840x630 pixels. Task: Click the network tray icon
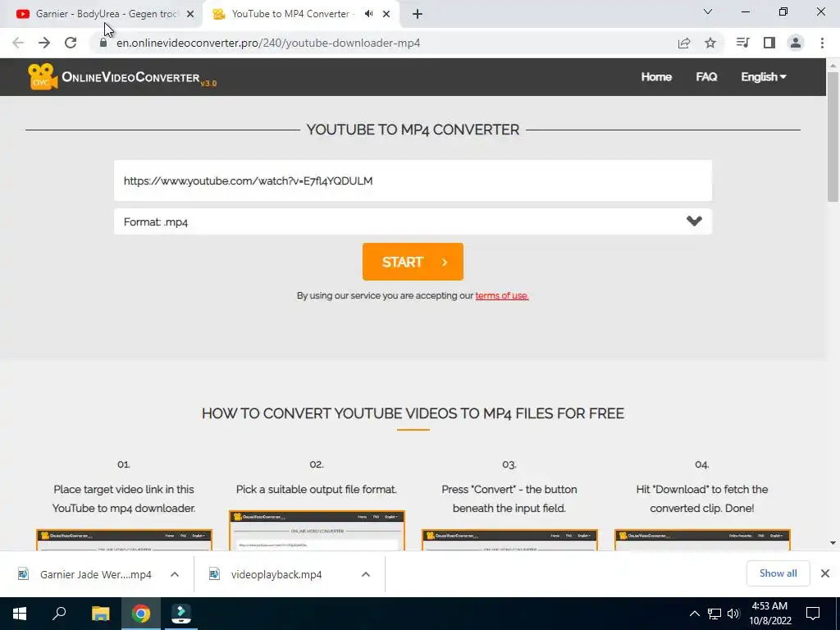(x=714, y=614)
